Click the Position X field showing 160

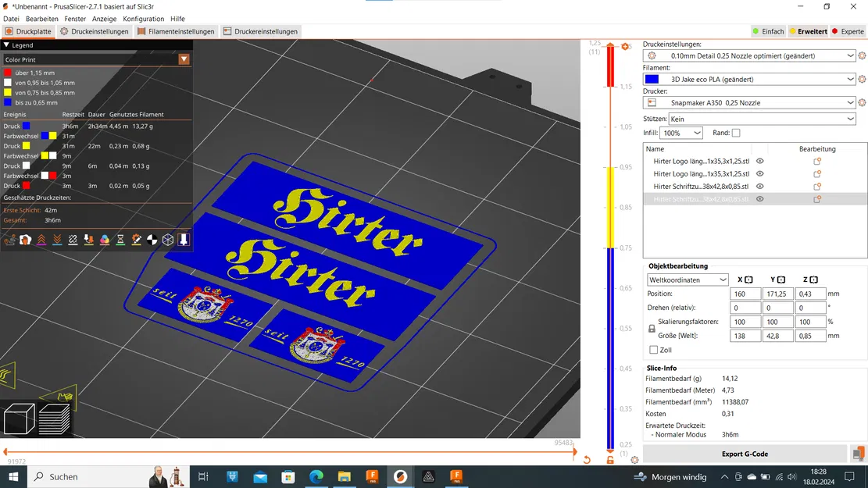[x=745, y=294]
